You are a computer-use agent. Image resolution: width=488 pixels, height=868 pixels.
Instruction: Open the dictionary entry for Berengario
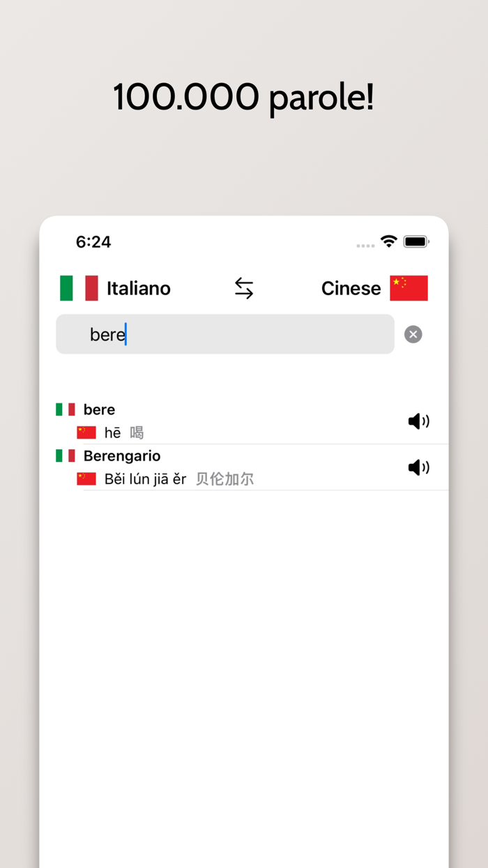click(x=122, y=456)
